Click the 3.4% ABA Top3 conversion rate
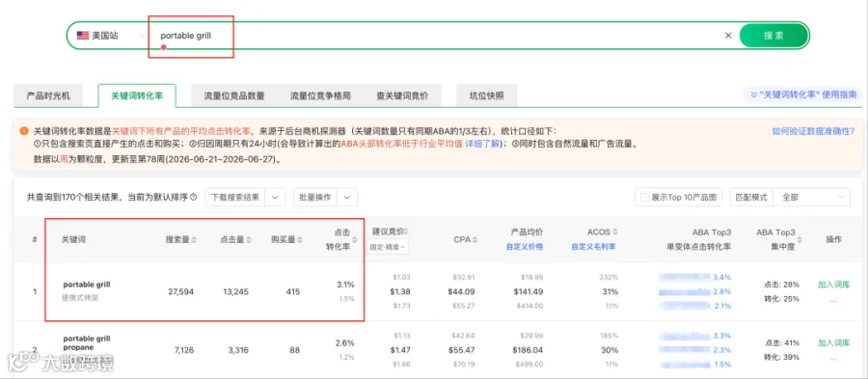 tap(721, 277)
